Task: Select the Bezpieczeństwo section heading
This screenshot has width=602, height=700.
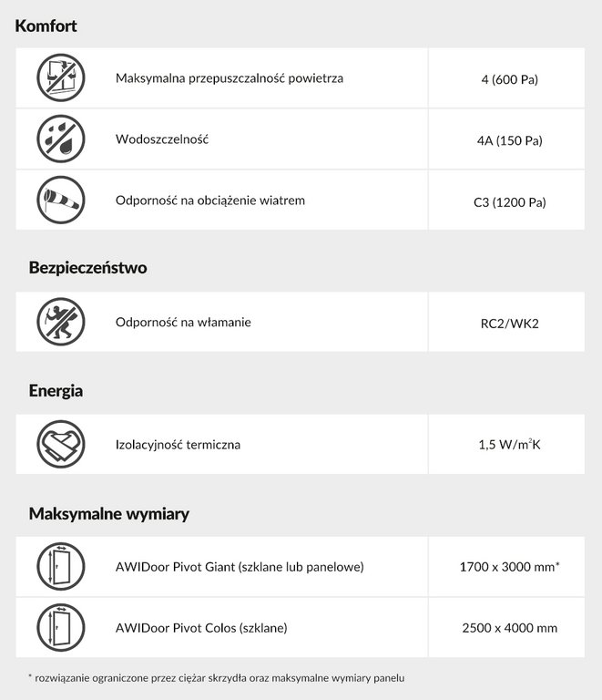Action: pyautogui.click(x=87, y=268)
